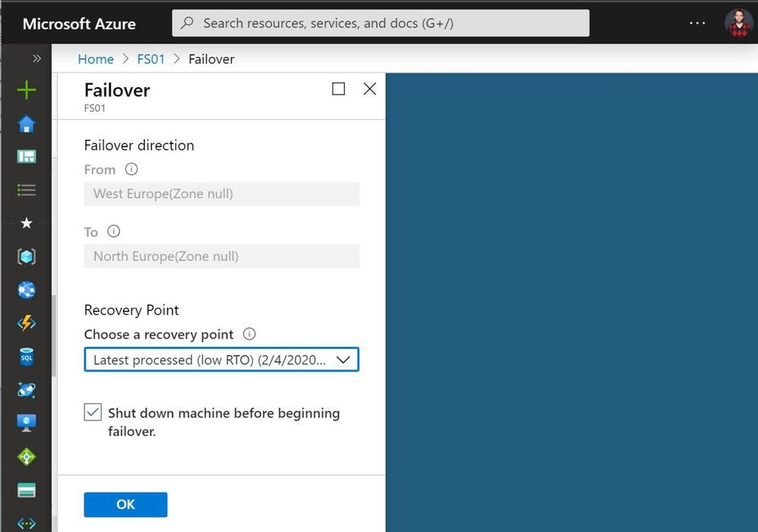Click the Failover breadcrumb text
The image size is (758, 532).
click(211, 59)
